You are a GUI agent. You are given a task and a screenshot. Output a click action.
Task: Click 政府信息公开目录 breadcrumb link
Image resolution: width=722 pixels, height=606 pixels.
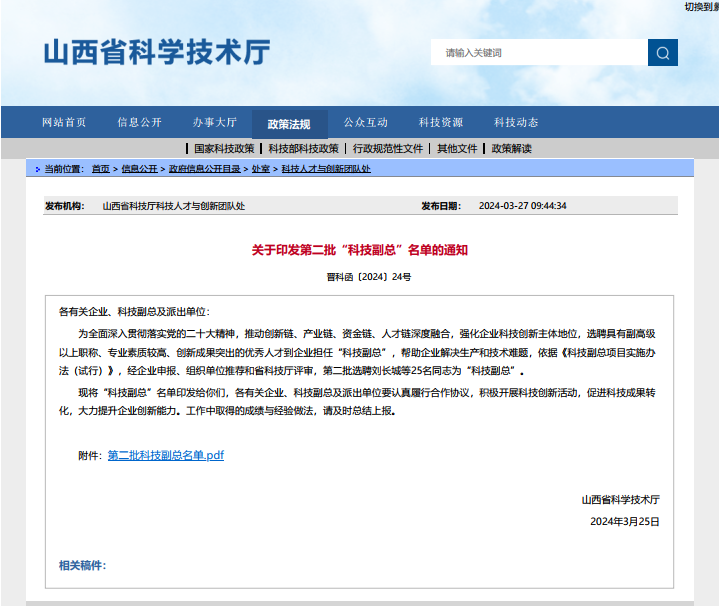click(x=204, y=169)
